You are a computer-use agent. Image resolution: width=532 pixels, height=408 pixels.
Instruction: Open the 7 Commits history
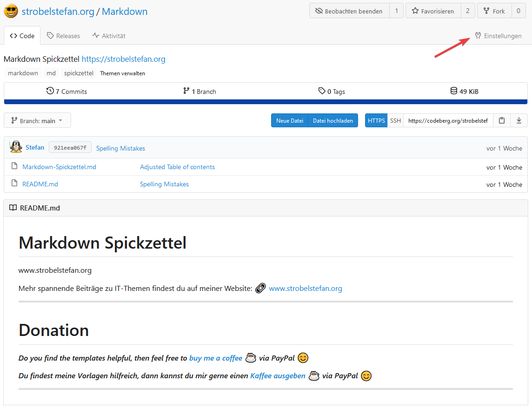pos(67,92)
